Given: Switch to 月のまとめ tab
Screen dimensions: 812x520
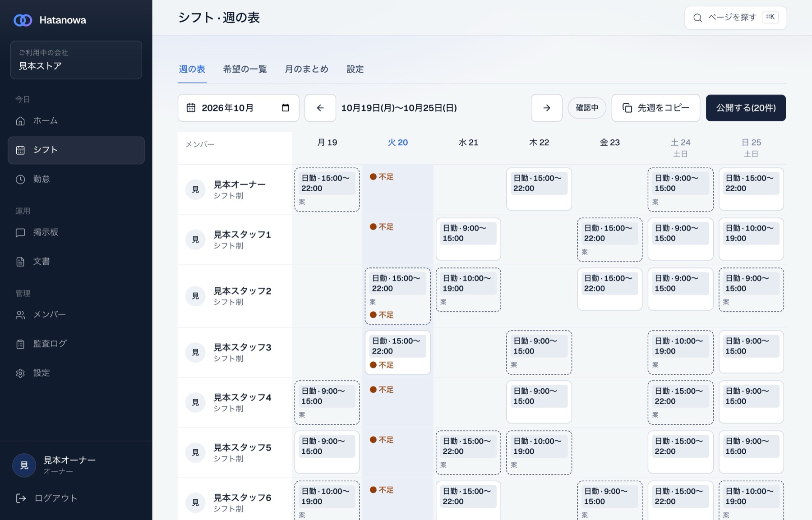Looking at the screenshot, I should click(306, 69).
